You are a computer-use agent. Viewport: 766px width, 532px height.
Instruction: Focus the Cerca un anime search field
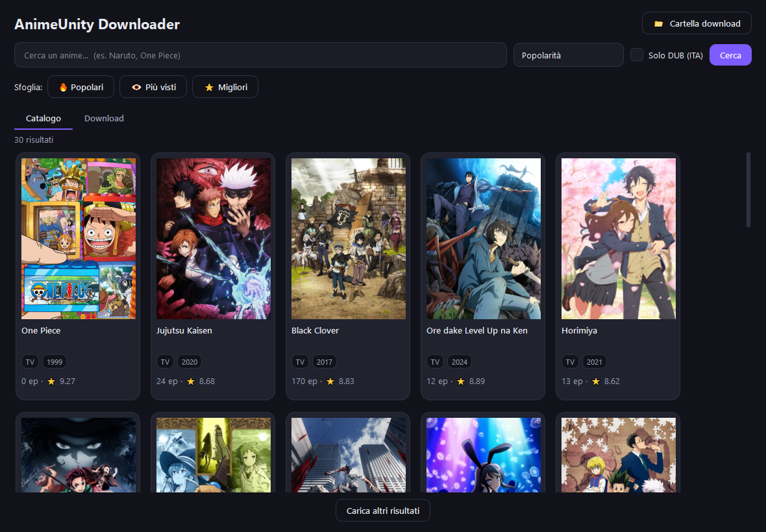click(x=260, y=55)
